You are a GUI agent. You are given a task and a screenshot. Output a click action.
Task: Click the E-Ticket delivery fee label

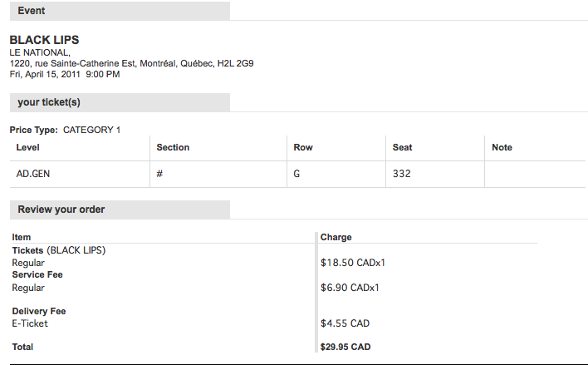30,323
